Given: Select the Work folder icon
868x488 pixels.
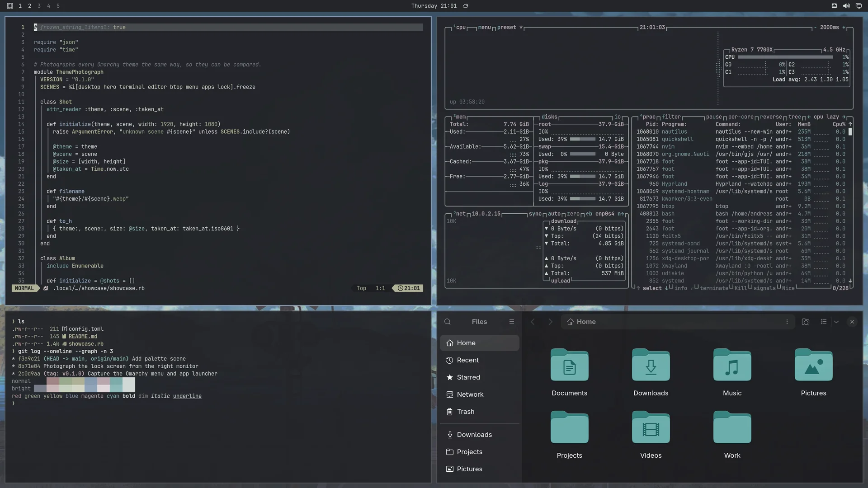Looking at the screenshot, I should [x=732, y=427].
